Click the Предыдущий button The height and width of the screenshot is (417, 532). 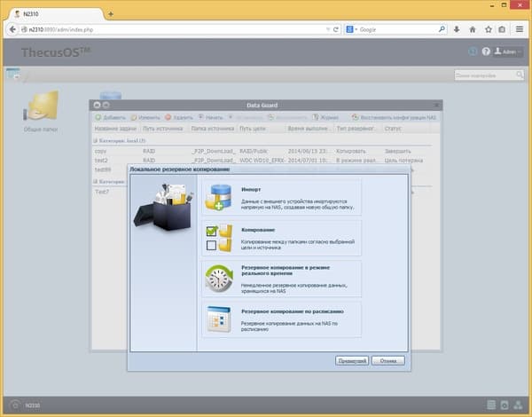(x=352, y=360)
